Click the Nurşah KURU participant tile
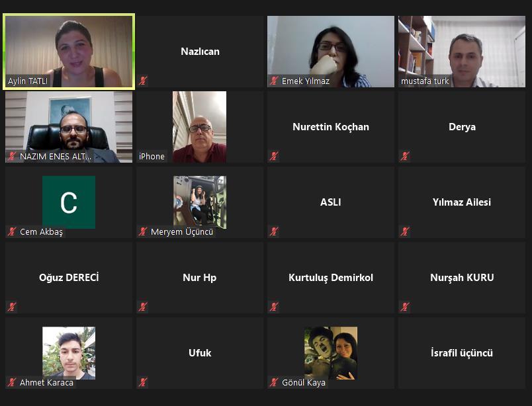Screen dimensions: 532x406 (462, 278)
